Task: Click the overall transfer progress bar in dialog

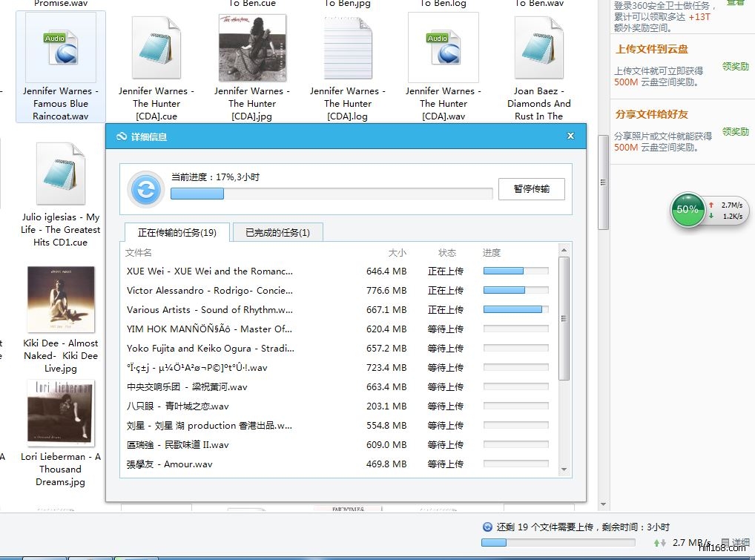Action: pyautogui.click(x=332, y=194)
